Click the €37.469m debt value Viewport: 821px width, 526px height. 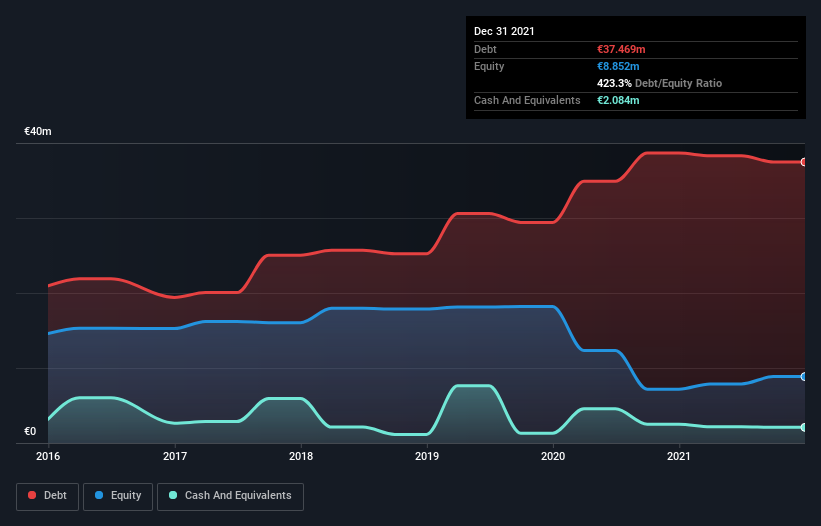pyautogui.click(x=622, y=49)
